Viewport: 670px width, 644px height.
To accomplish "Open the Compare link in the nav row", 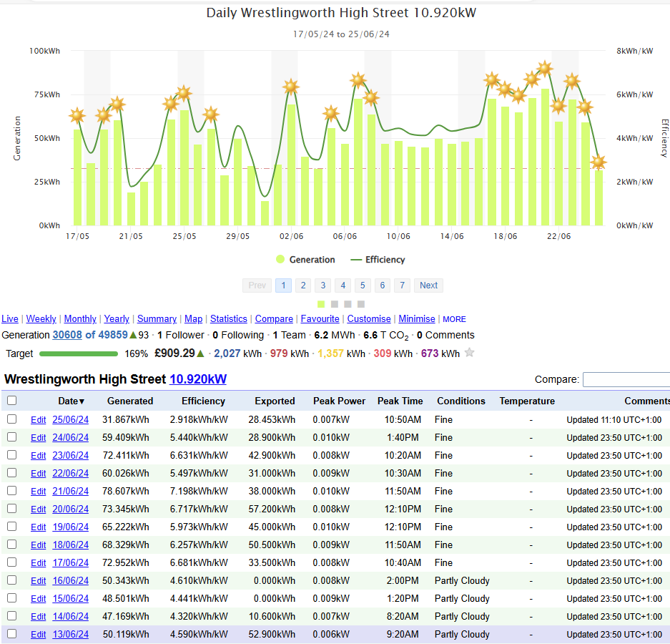I will click(x=274, y=319).
